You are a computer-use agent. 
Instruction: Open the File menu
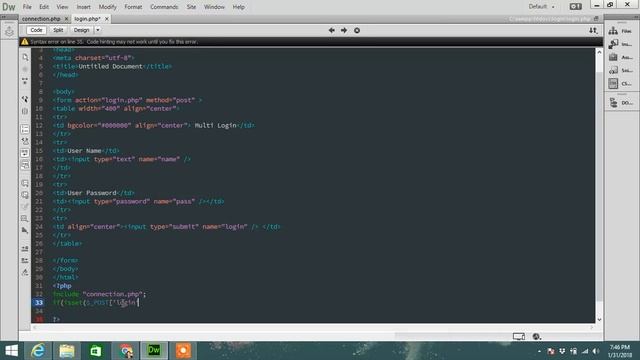pyautogui.click(x=27, y=7)
